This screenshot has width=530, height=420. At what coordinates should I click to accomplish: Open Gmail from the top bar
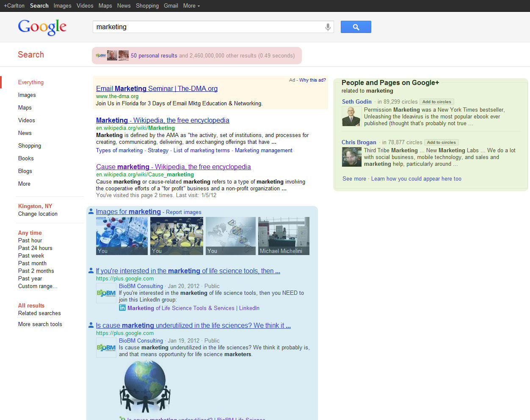pos(171,6)
